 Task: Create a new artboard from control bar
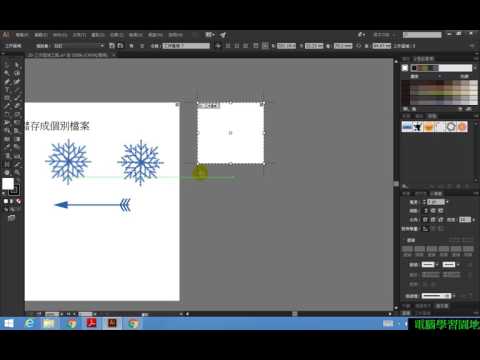[x=132, y=46]
